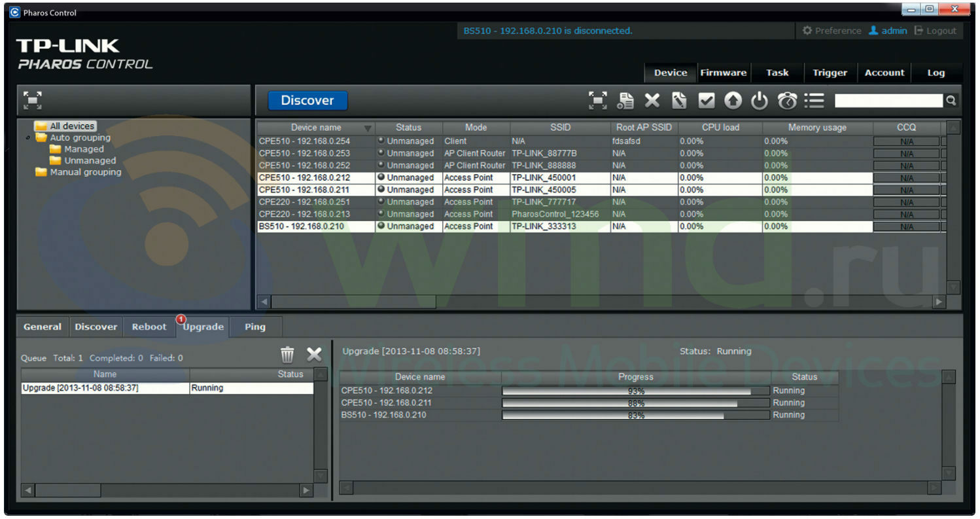
Task: Click the alarm clock schedule icon
Action: click(787, 100)
